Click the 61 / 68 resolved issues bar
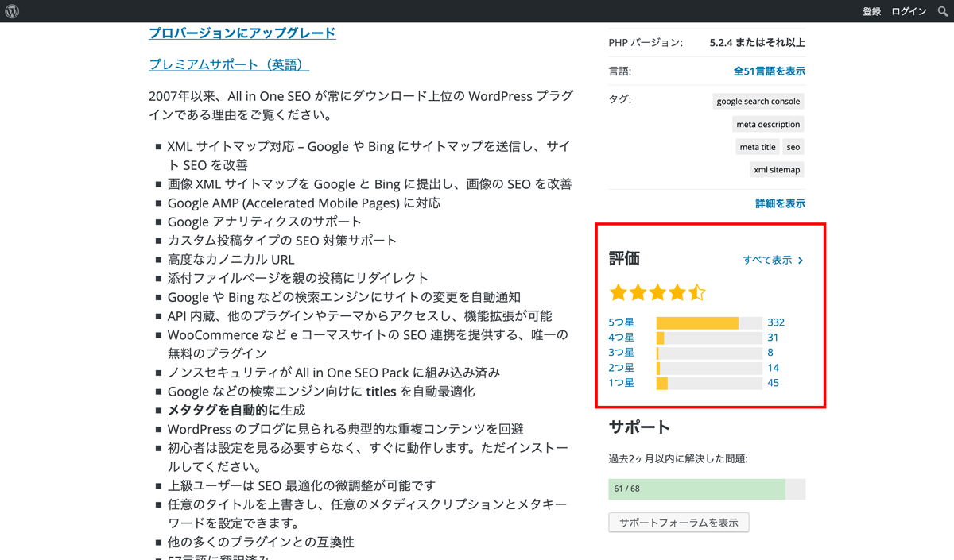 tap(707, 489)
